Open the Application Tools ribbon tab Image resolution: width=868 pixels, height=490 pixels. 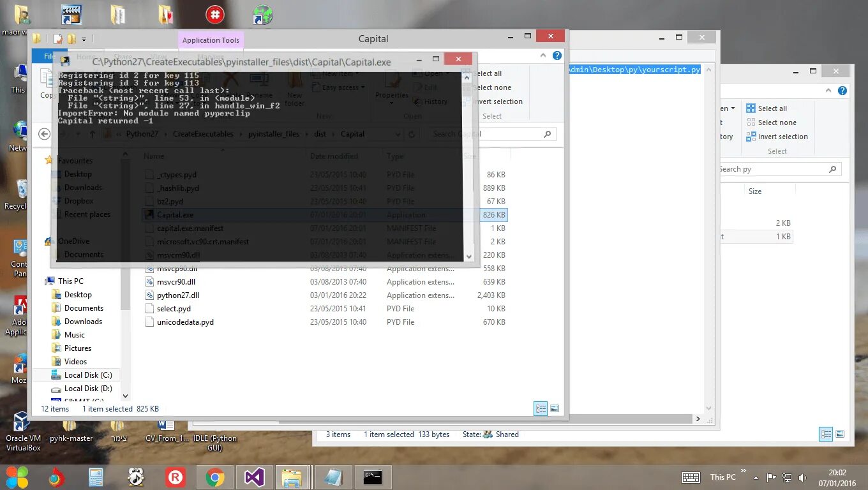(211, 40)
